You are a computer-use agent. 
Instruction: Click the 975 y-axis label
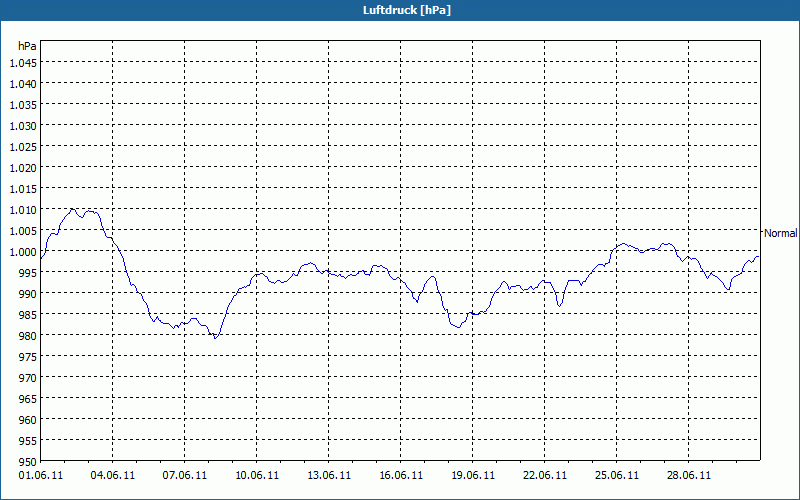point(29,357)
